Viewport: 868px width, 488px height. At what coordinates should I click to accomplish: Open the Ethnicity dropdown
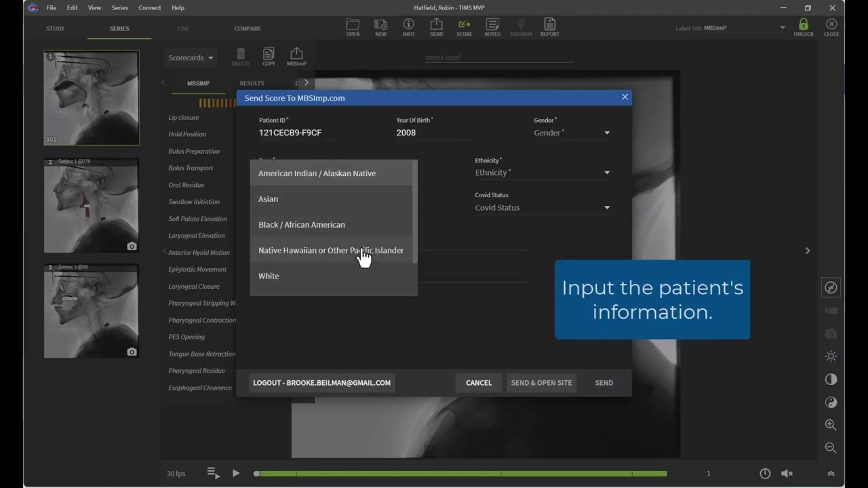point(542,173)
